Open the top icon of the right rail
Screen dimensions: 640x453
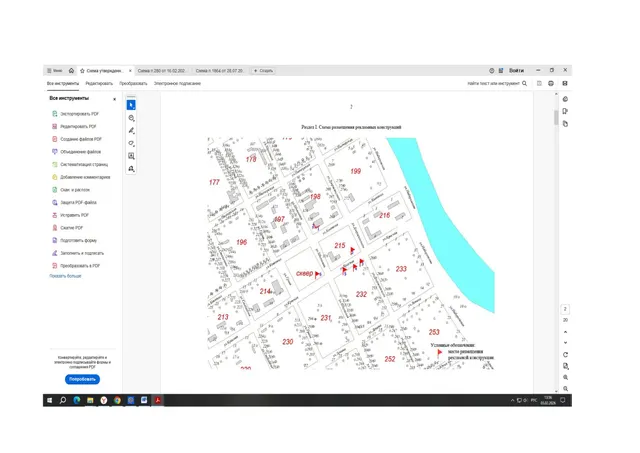pyautogui.click(x=565, y=99)
